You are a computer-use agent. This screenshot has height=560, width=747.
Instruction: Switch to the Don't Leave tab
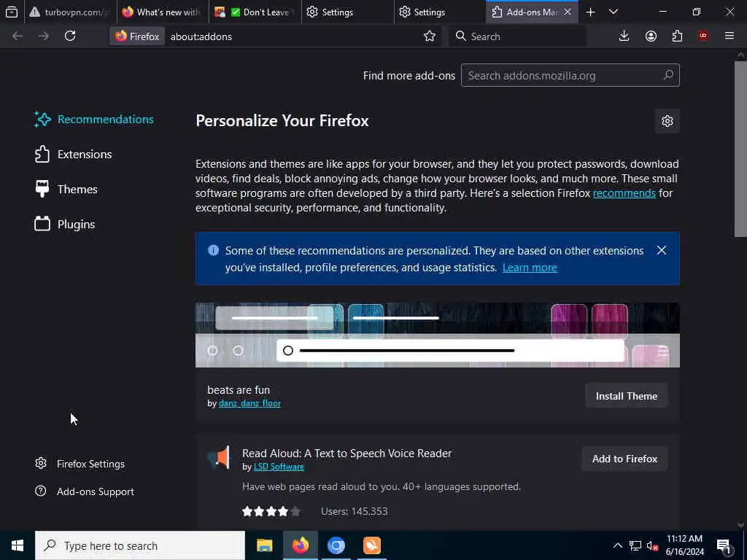pyautogui.click(x=255, y=12)
